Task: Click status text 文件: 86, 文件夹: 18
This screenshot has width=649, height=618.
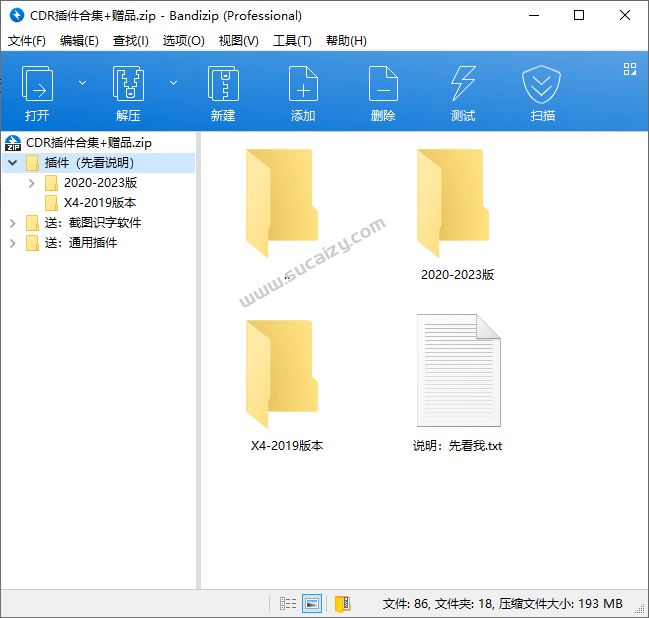Action: 438,604
